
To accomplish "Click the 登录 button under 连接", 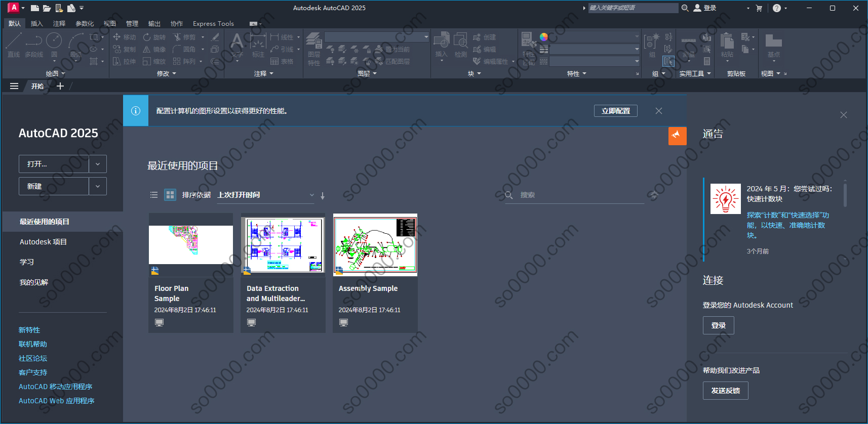I will (x=719, y=325).
